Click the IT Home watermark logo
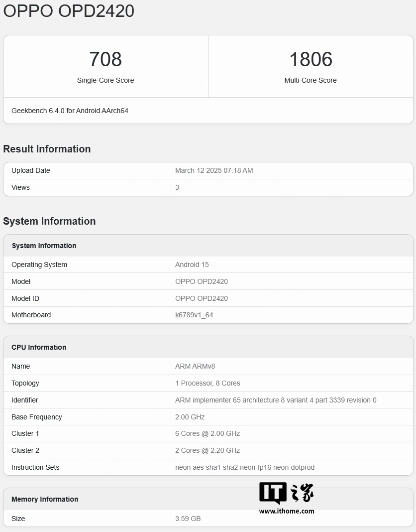Screen dimensions: 416x532 point(286,493)
